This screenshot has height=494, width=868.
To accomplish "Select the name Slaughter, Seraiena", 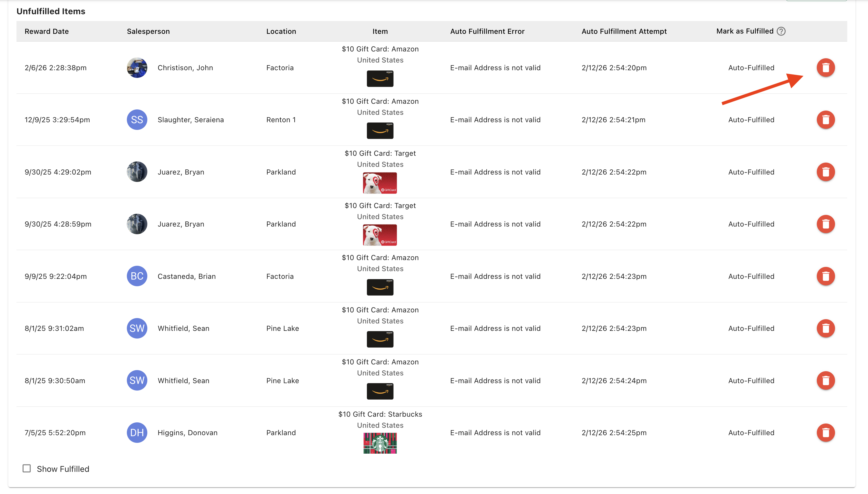I will [x=191, y=120].
